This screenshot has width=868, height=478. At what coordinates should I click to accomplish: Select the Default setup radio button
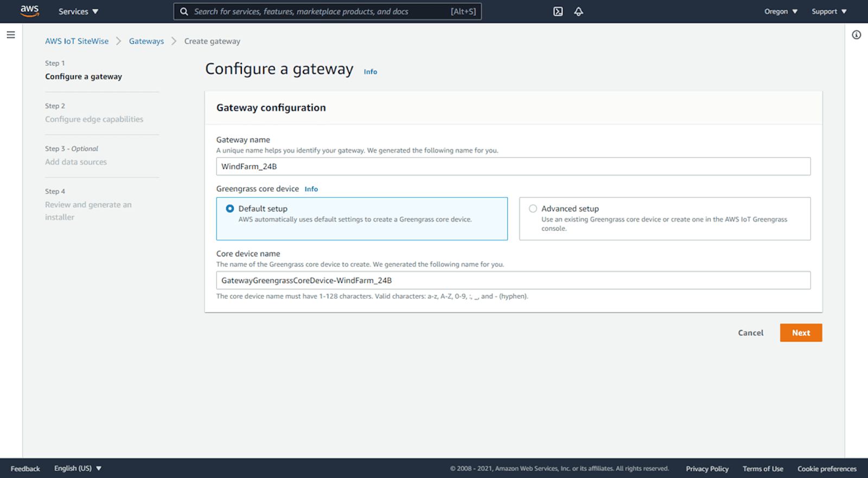[230, 209]
